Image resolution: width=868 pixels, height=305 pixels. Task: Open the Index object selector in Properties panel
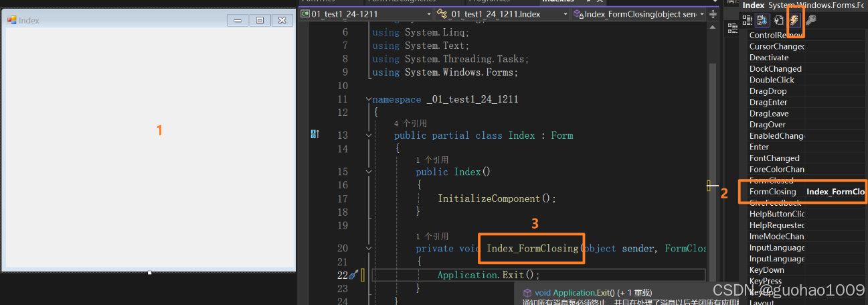pyautogui.click(x=803, y=5)
